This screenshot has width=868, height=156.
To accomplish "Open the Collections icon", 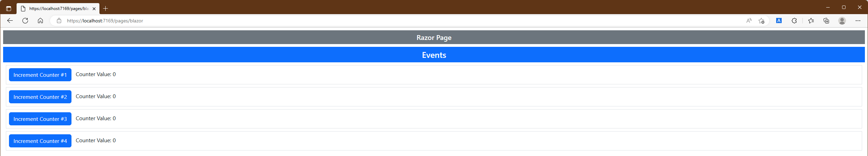I will pos(826,21).
